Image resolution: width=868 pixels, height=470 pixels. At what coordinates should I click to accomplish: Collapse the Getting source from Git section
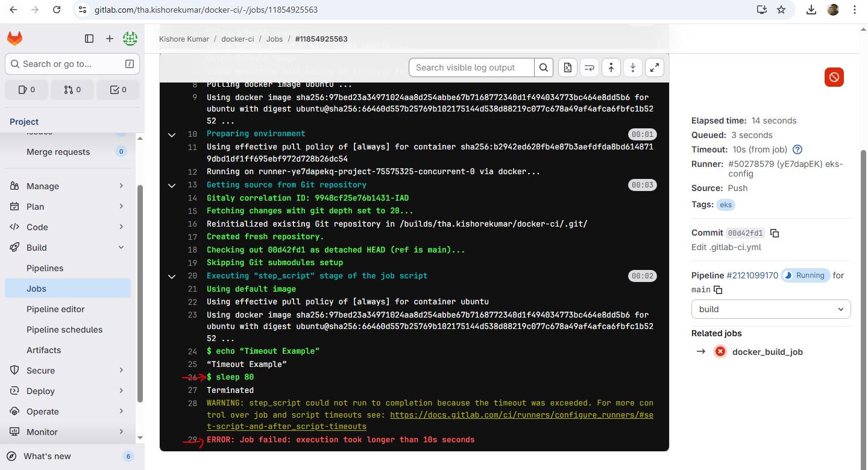coord(172,186)
